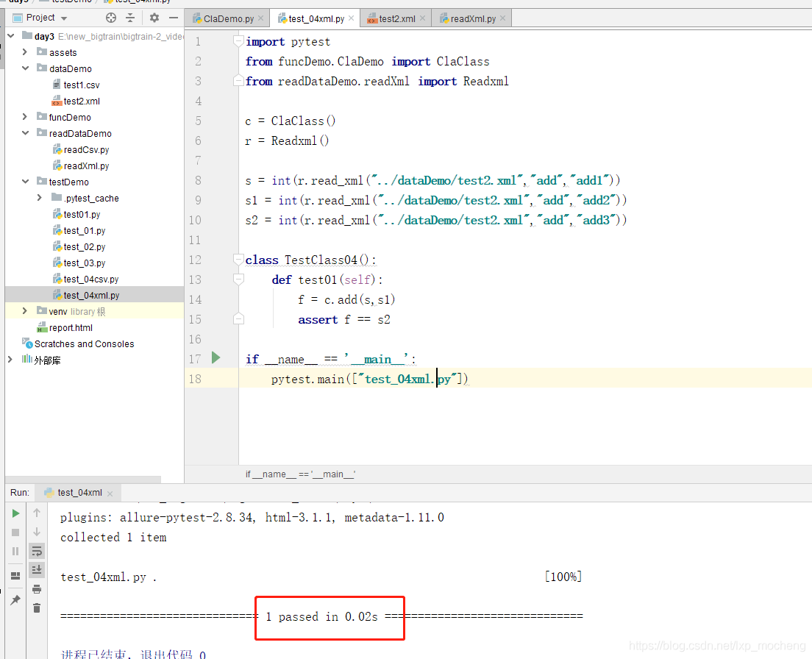Switch to the ClaDemo.py tab
The image size is (812, 659).
(228, 19)
